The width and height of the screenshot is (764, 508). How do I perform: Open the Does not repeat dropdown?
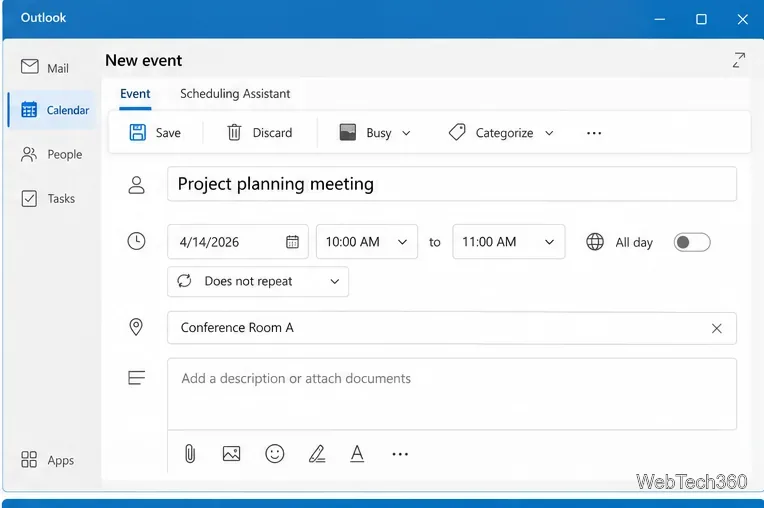click(258, 281)
